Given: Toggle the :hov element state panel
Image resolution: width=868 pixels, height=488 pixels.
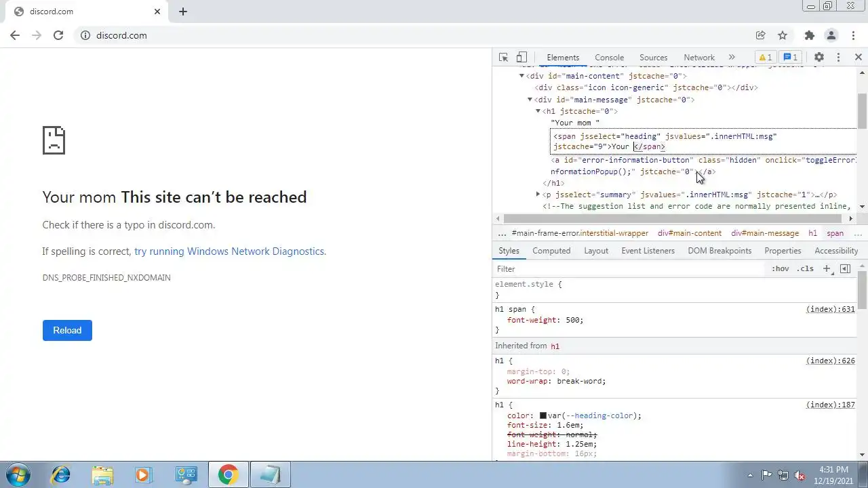Looking at the screenshot, I should click(x=781, y=269).
